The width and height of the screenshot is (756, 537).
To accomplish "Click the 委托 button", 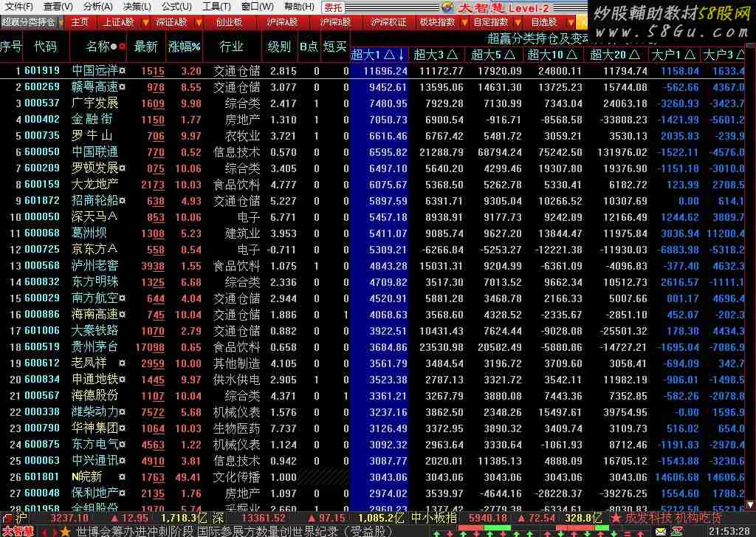I will [333, 7].
